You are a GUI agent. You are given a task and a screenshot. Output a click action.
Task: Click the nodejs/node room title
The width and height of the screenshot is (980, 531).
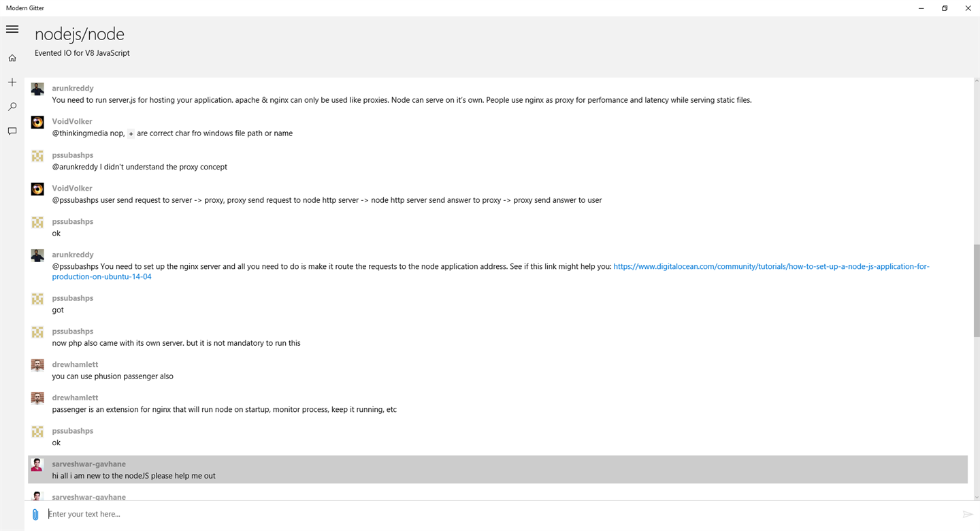(80, 34)
